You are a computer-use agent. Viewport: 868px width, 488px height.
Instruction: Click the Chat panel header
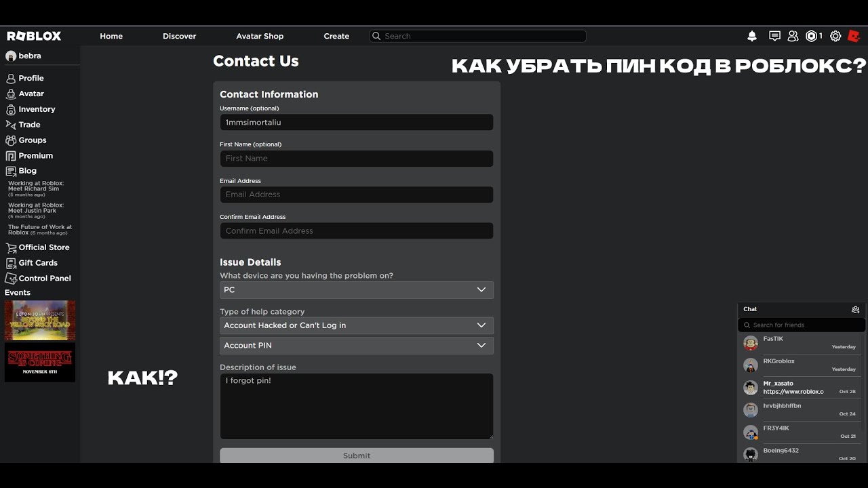pos(802,309)
